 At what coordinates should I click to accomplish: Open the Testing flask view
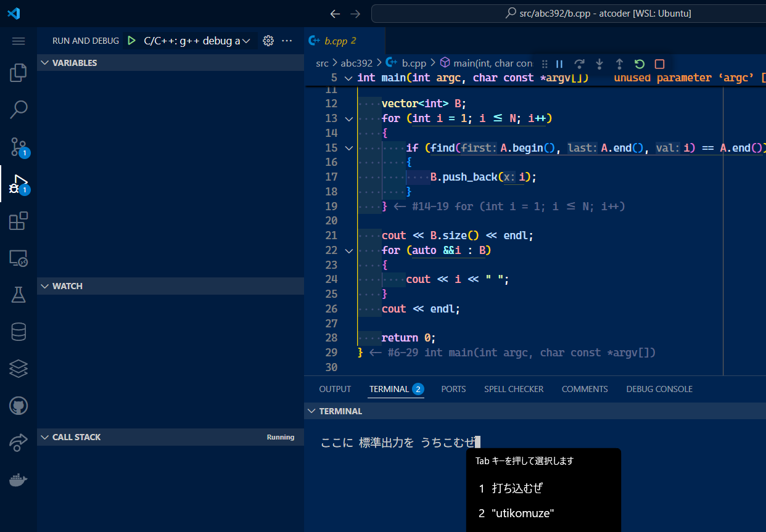[19, 295]
